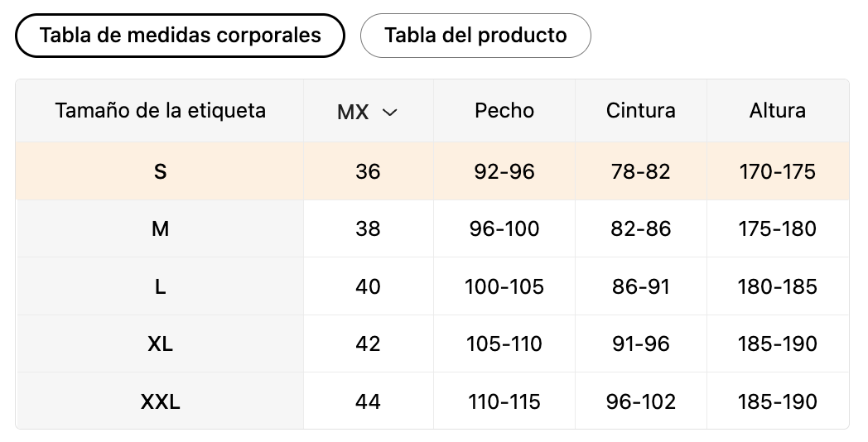Open the MX size region dropdown chevron

(390, 113)
